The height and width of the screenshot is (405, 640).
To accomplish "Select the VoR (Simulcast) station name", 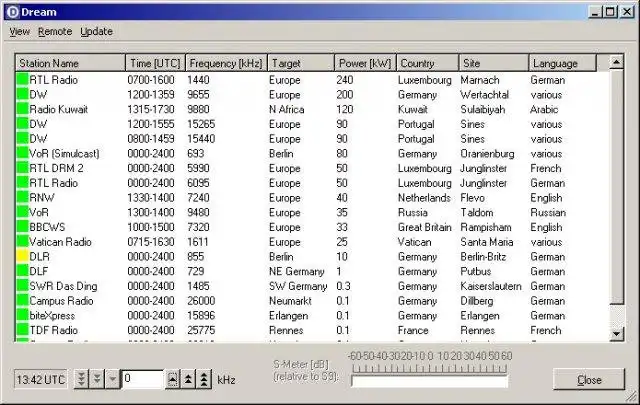I will [x=64, y=154].
